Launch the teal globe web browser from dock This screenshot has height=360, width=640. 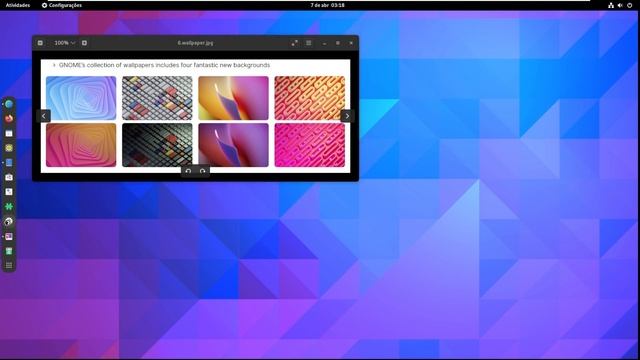[x=9, y=104]
